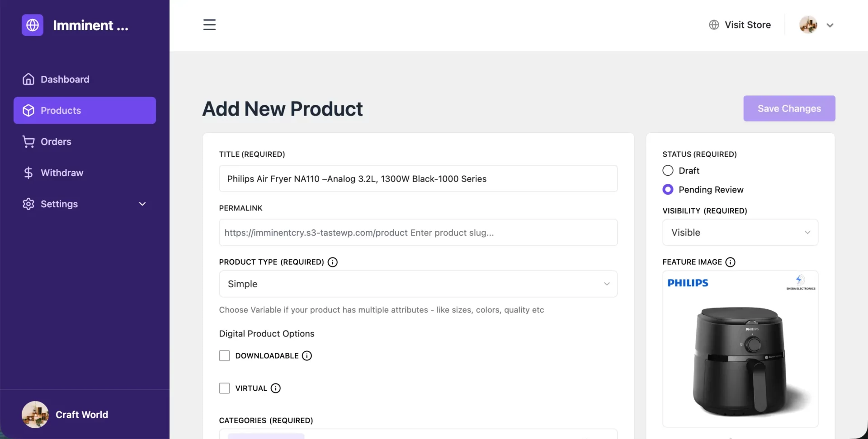
Task: Enable the Downloadable checkbox
Action: 224,355
